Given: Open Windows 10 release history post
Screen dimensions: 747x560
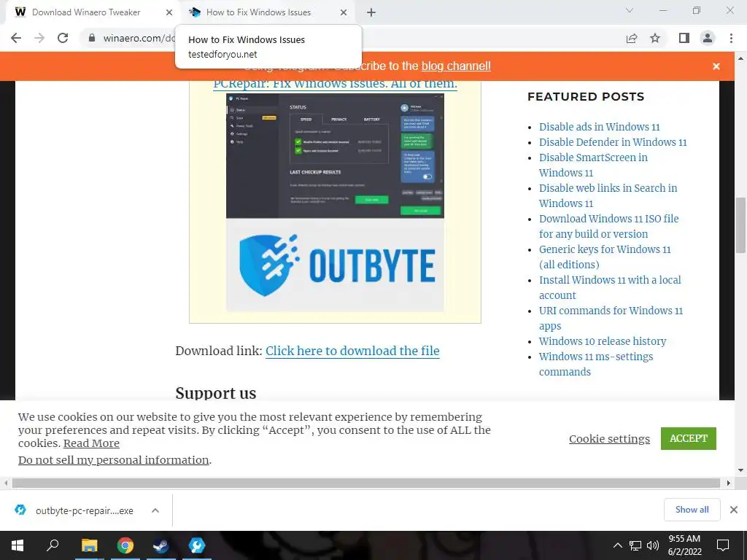Looking at the screenshot, I should point(602,341).
